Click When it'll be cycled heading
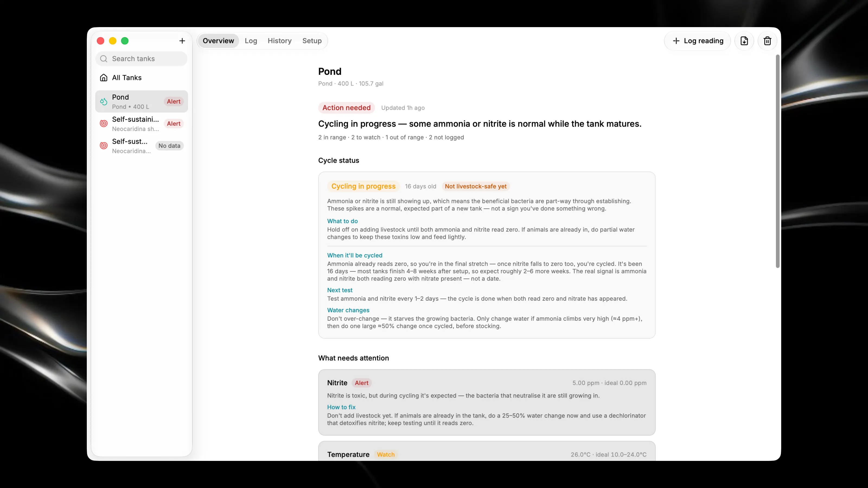The height and width of the screenshot is (488, 868). (x=355, y=256)
